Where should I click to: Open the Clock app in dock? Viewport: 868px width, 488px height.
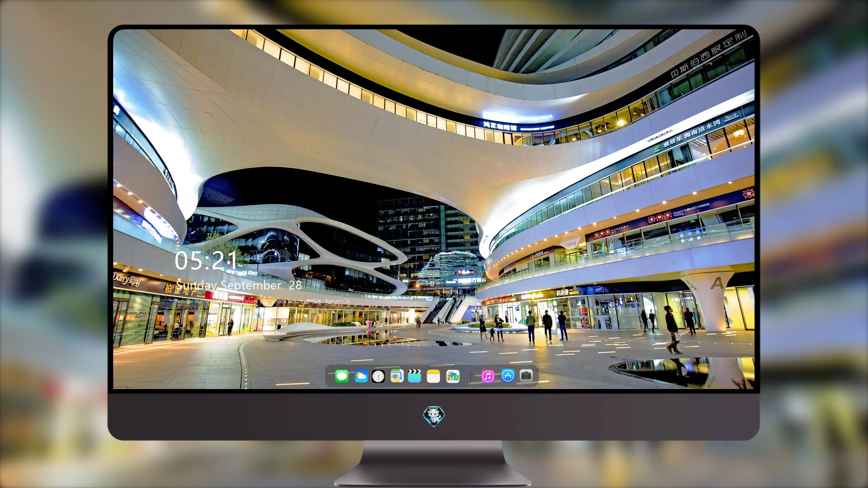click(x=378, y=376)
